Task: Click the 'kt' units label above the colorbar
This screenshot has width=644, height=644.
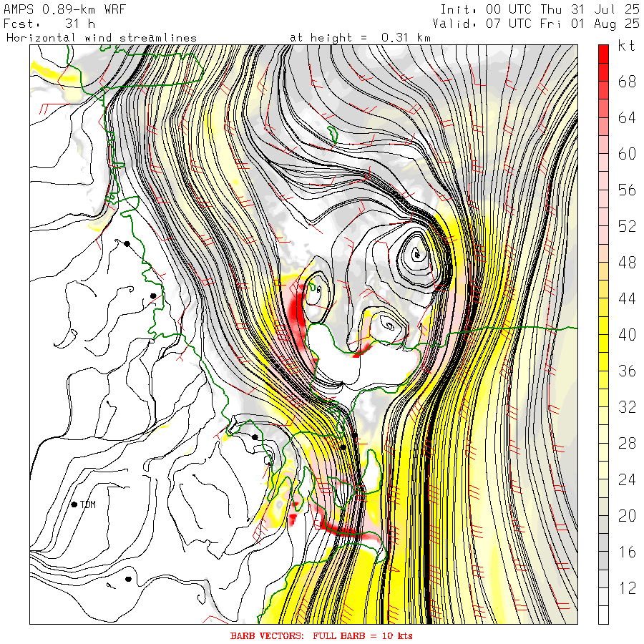Action: 627,46
